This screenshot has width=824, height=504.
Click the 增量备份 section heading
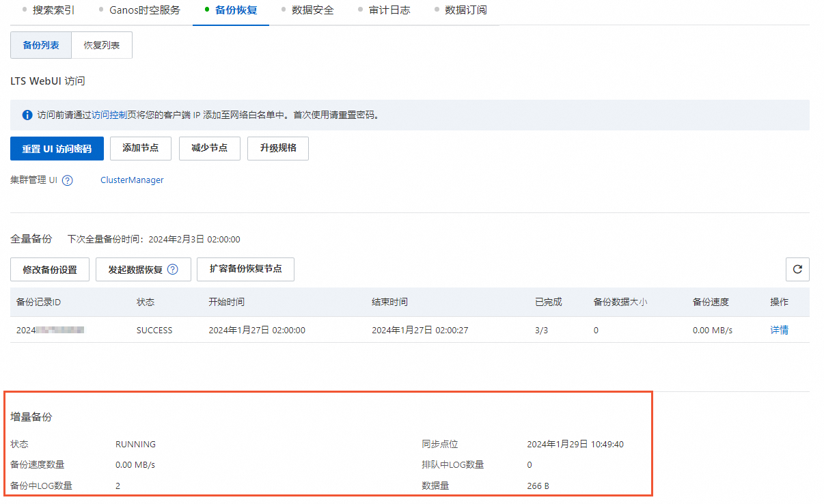tap(31, 417)
